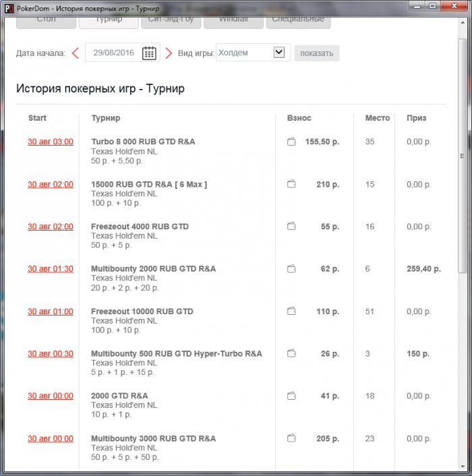Viewport: 472px width, 476px height.
Task: Click the scrollbar down arrow
Action: click(463, 467)
